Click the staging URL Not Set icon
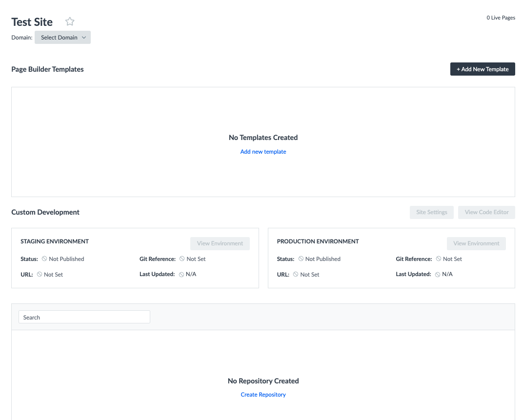Screen dimensions: 523x420 [40, 274]
